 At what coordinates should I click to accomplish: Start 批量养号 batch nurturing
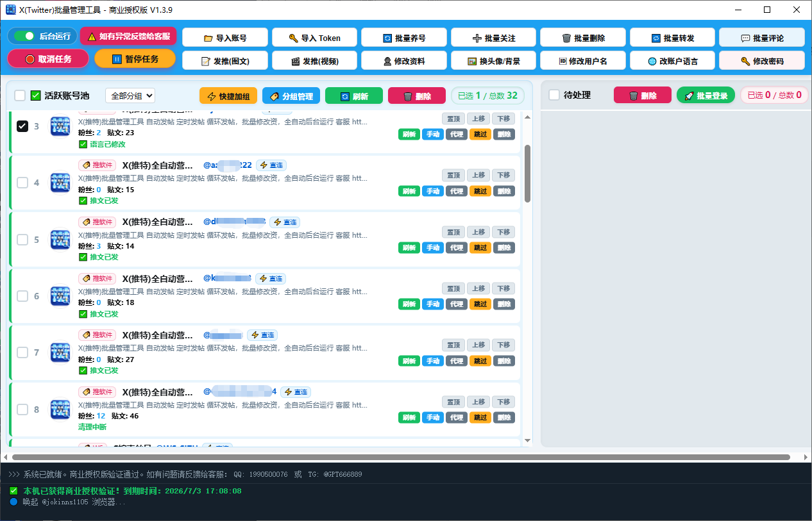[404, 38]
